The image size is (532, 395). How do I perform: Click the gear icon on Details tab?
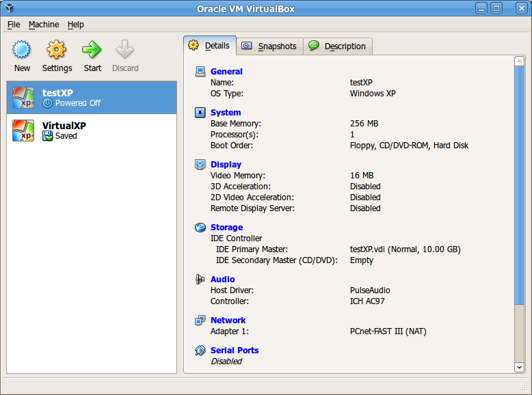[x=194, y=45]
